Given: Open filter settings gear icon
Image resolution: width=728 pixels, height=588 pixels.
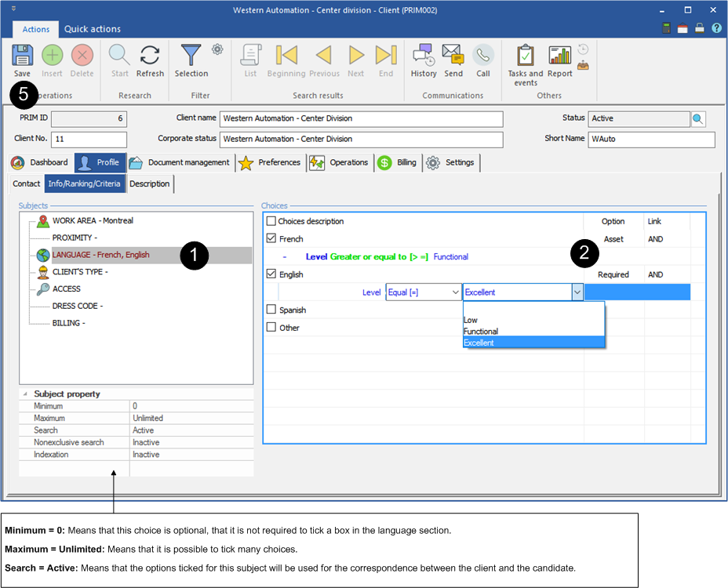Looking at the screenshot, I should tap(217, 49).
